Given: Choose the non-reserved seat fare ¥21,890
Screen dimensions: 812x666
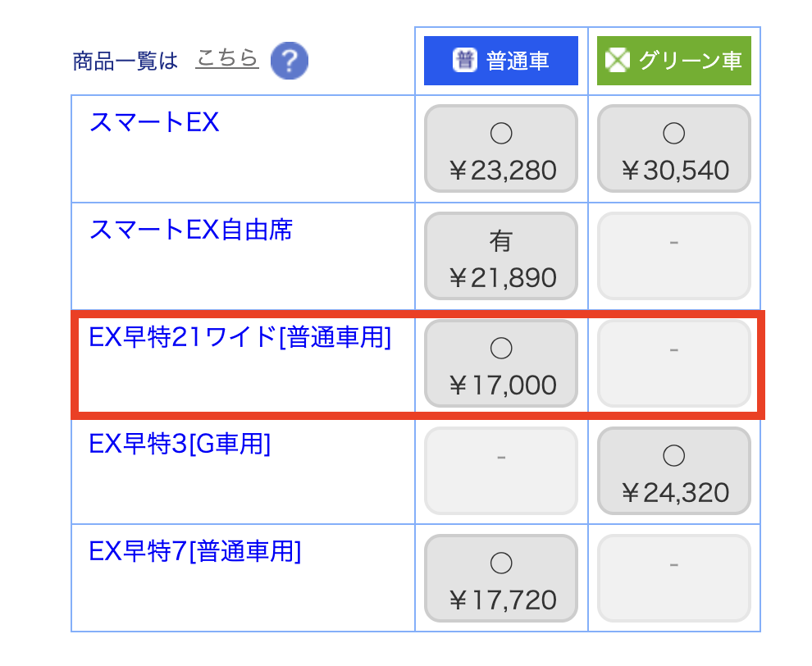Looking at the screenshot, I should point(501,256).
